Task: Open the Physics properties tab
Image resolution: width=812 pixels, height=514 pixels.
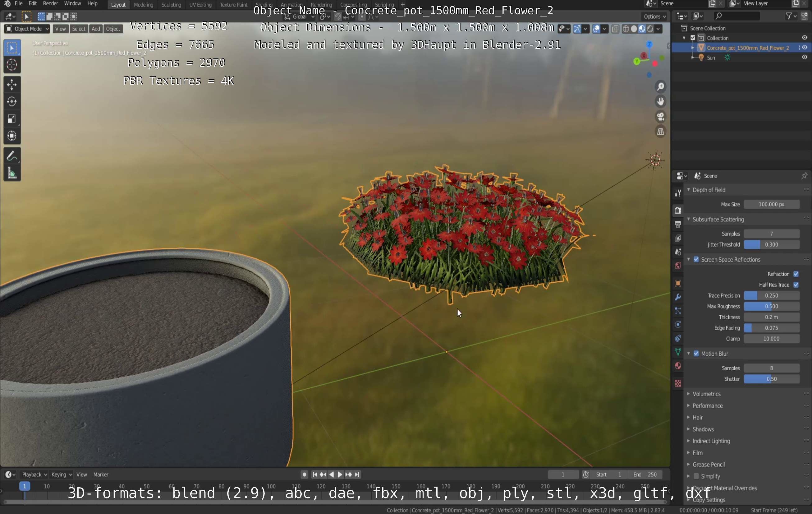Action: (678, 325)
